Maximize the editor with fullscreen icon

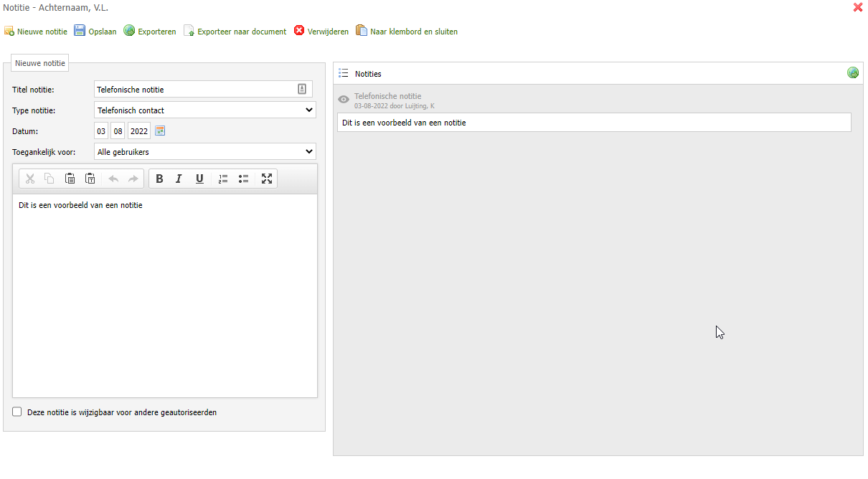pyautogui.click(x=267, y=179)
